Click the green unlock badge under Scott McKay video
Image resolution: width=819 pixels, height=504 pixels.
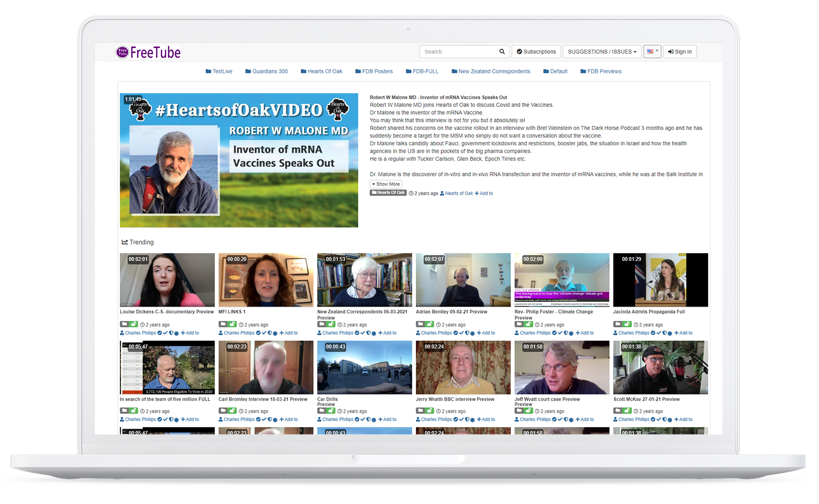628,411
